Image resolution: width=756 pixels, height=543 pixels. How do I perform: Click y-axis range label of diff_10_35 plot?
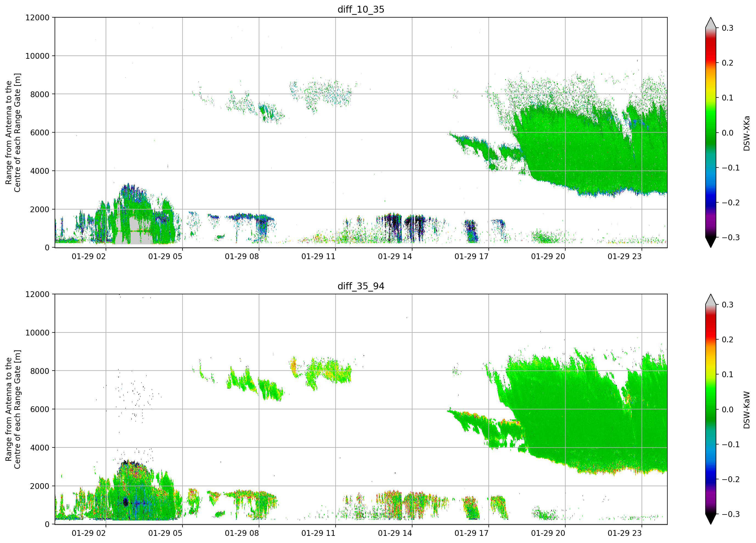click(x=13, y=132)
